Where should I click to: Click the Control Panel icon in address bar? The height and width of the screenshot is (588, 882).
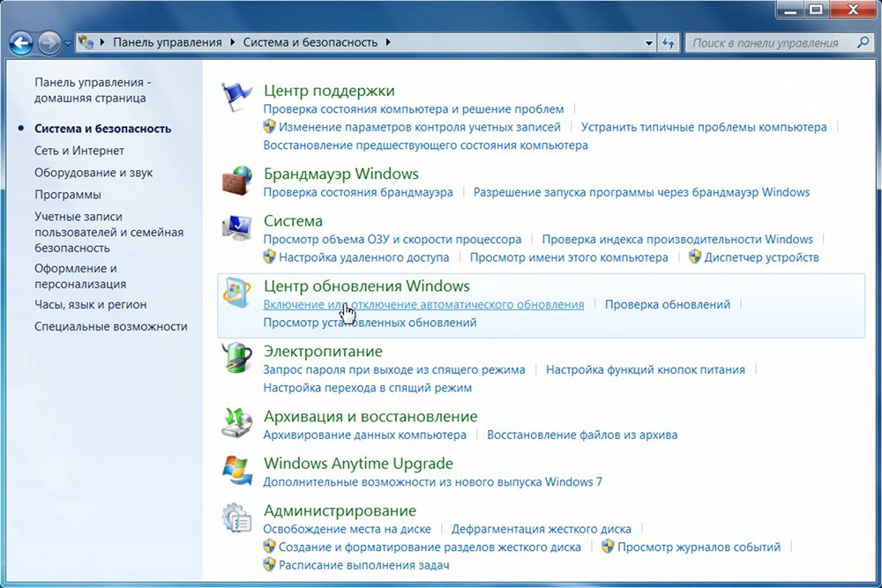86,42
